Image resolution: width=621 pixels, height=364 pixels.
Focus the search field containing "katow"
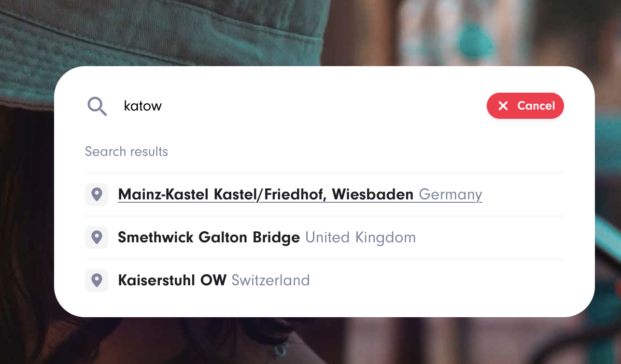click(143, 106)
